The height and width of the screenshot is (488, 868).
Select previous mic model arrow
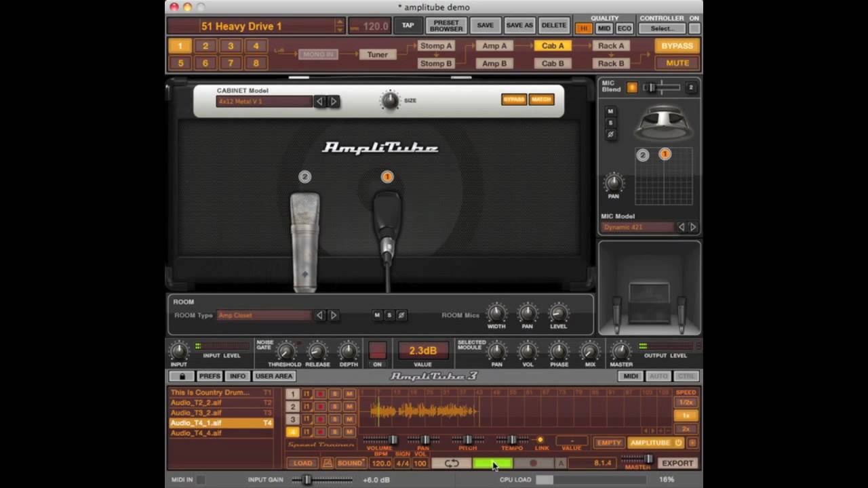tap(682, 228)
